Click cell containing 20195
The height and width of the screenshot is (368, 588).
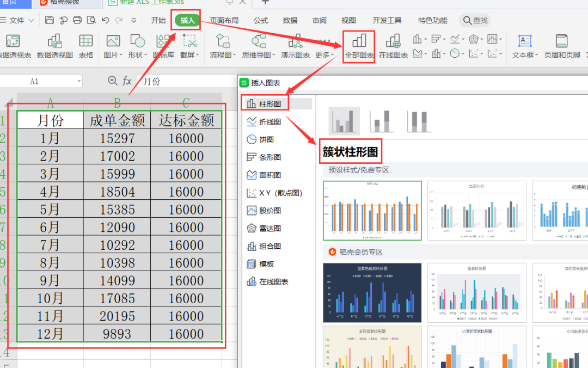[117, 316]
